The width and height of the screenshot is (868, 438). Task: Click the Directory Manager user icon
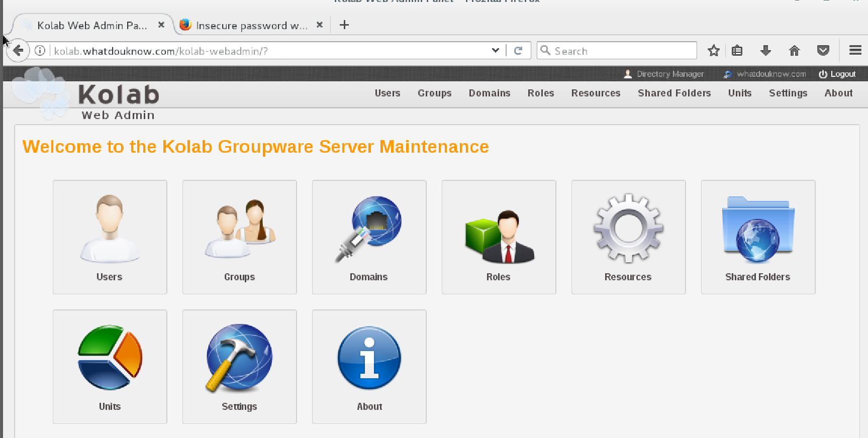click(x=628, y=74)
